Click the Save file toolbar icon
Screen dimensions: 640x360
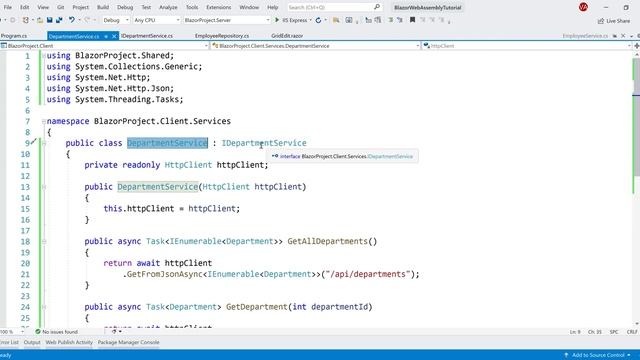tap(49, 20)
